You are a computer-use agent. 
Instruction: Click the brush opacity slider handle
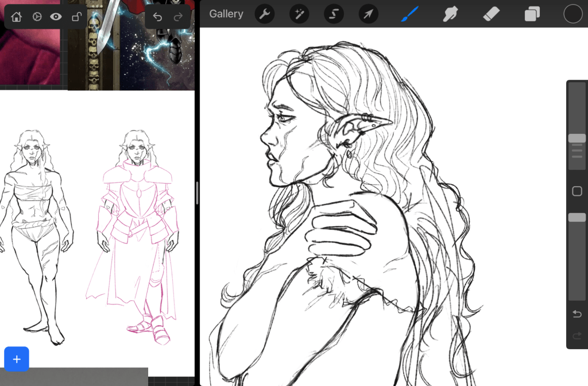[577, 218]
